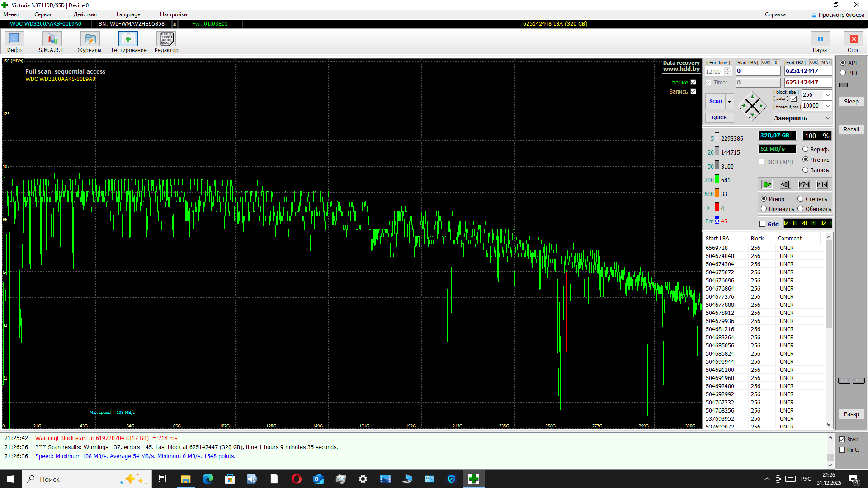Uncheck the Чтение graph checkbox
This screenshot has width=868, height=488.
pos(693,82)
